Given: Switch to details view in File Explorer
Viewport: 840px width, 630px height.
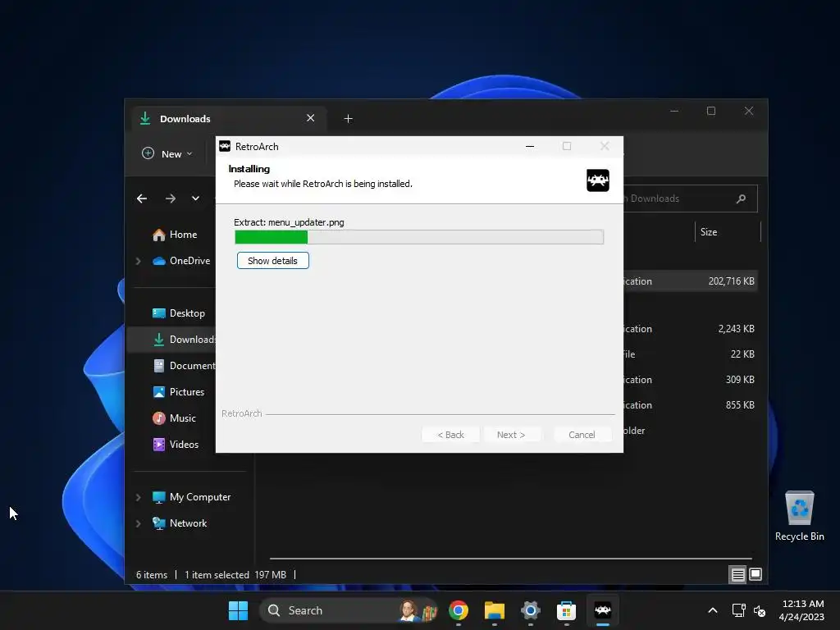Looking at the screenshot, I should [x=737, y=575].
